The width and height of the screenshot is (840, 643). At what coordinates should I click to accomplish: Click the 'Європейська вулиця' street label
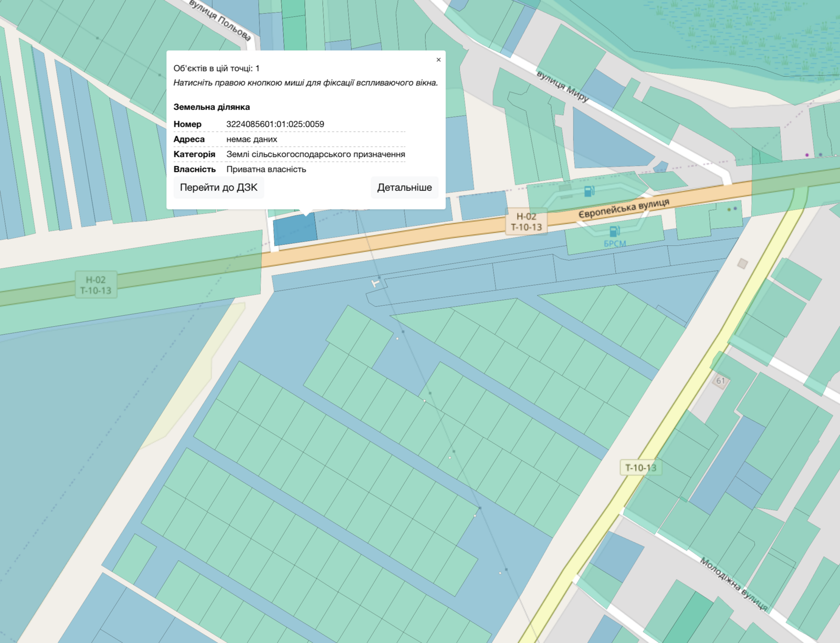click(x=624, y=208)
